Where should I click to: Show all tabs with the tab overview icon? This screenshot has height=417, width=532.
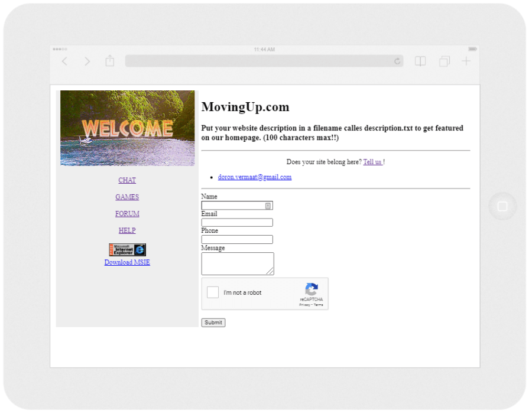click(444, 61)
